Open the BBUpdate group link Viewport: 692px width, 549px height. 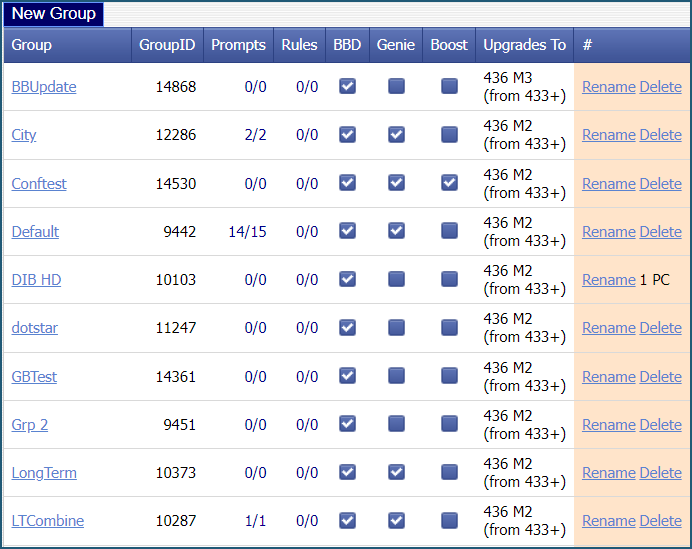click(44, 87)
